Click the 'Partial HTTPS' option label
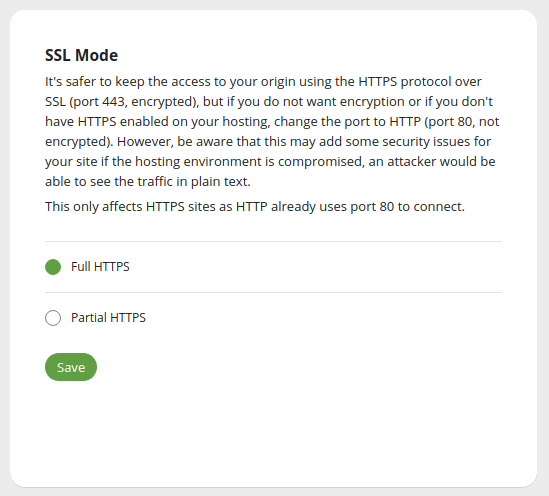Image resolution: width=549 pixels, height=496 pixels. coord(108,318)
